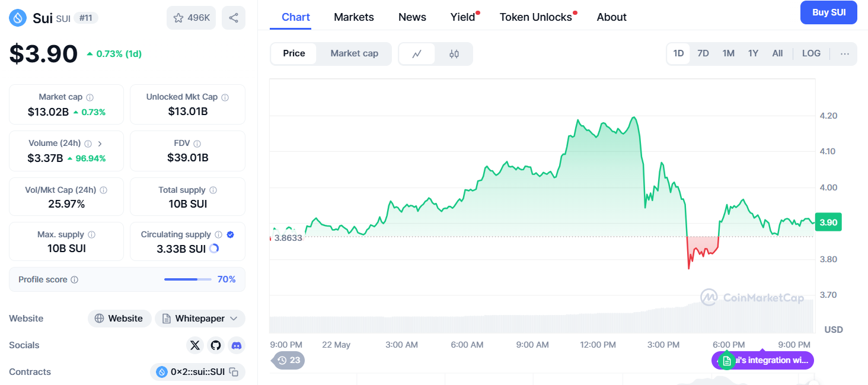Open the chart more options menu

(x=845, y=54)
